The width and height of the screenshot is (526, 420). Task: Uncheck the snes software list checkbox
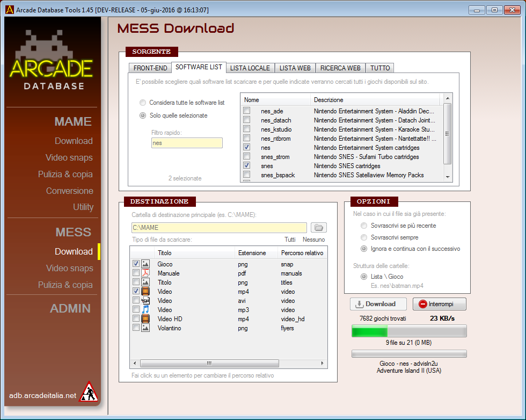[x=246, y=166]
